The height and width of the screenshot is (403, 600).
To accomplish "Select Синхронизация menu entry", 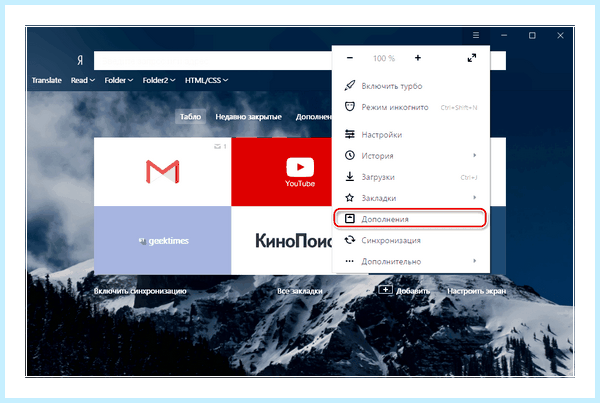I will 411,240.
